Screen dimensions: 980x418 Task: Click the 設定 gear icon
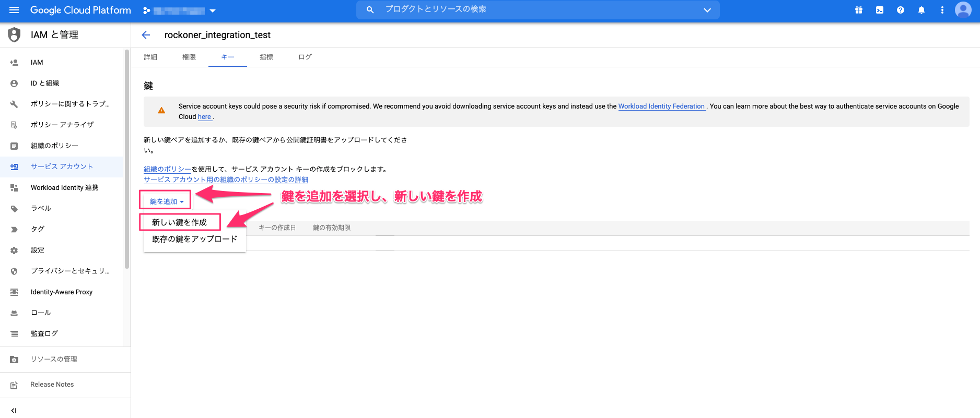(x=14, y=250)
